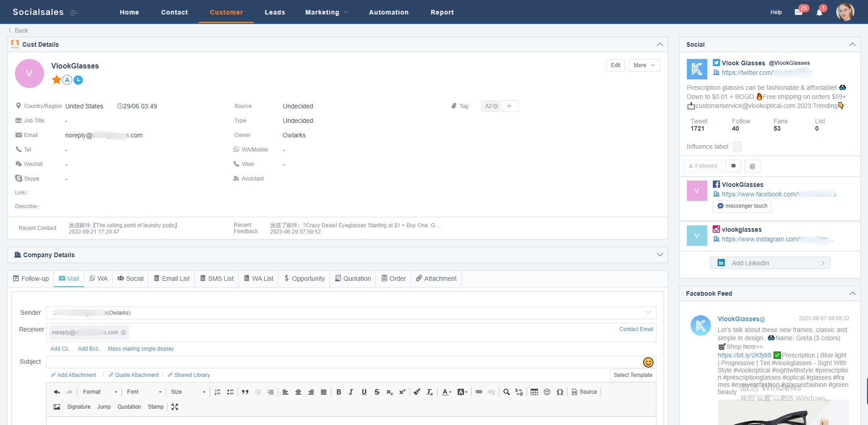Insert a hyperlink in the editor

click(479, 392)
